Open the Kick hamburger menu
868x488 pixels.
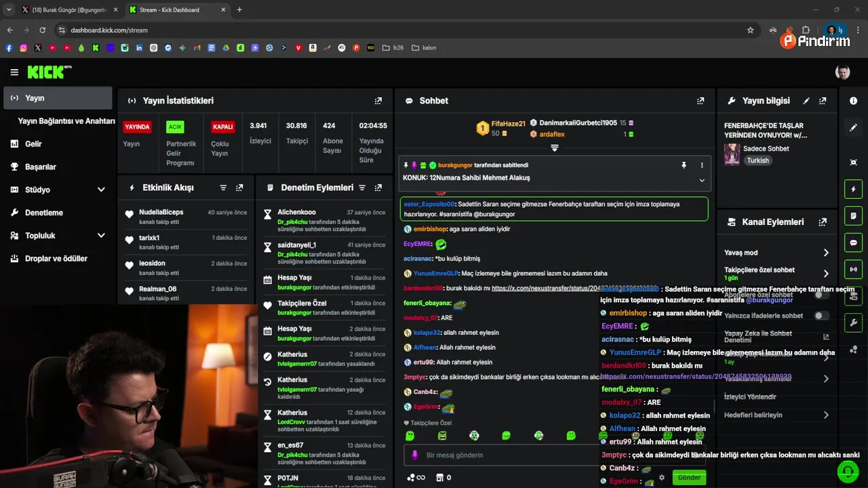14,72
